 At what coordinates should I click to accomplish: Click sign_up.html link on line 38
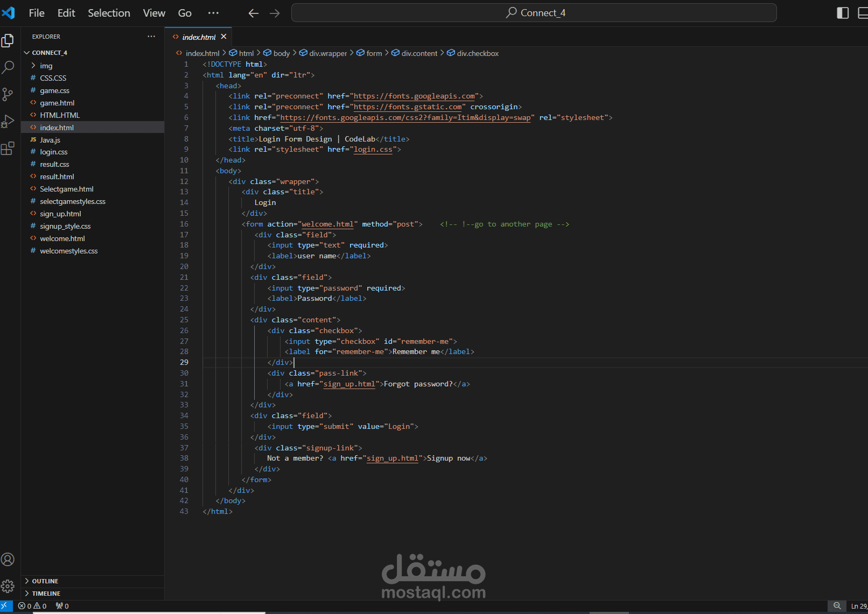click(x=393, y=458)
